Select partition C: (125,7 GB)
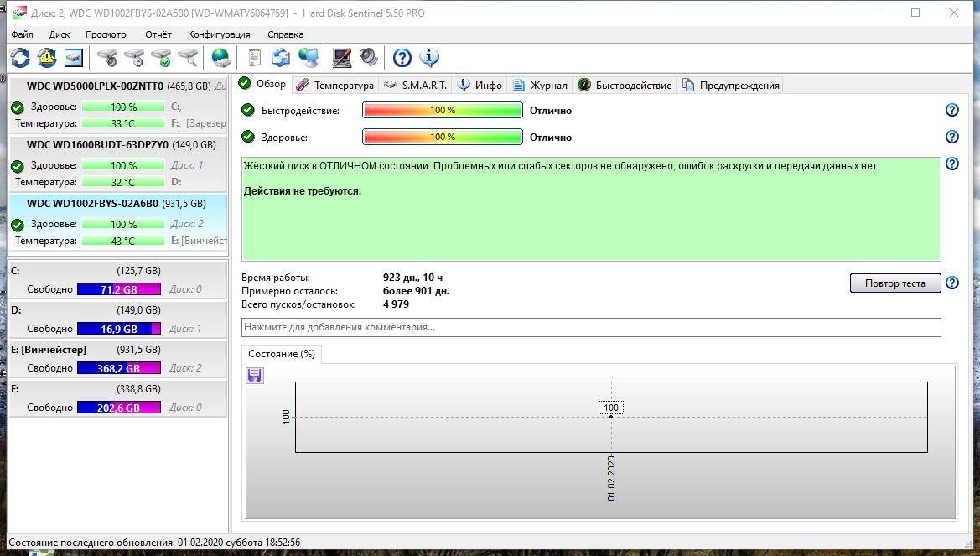980x556 pixels. [118, 279]
